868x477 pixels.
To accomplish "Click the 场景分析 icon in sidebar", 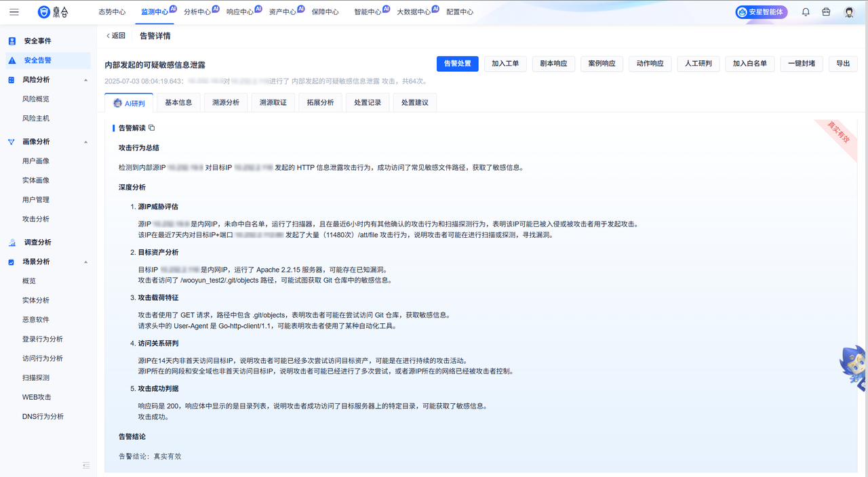I will tap(10, 262).
